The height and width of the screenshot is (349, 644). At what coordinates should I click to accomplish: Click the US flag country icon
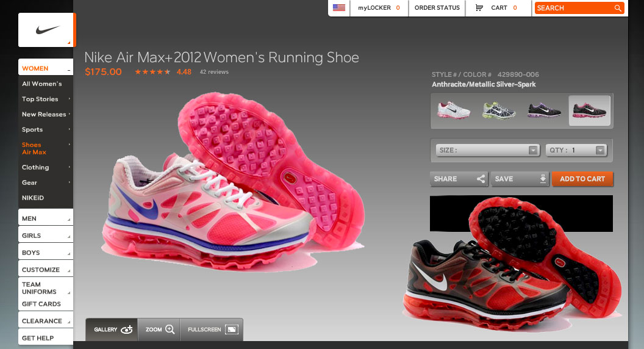pos(339,8)
